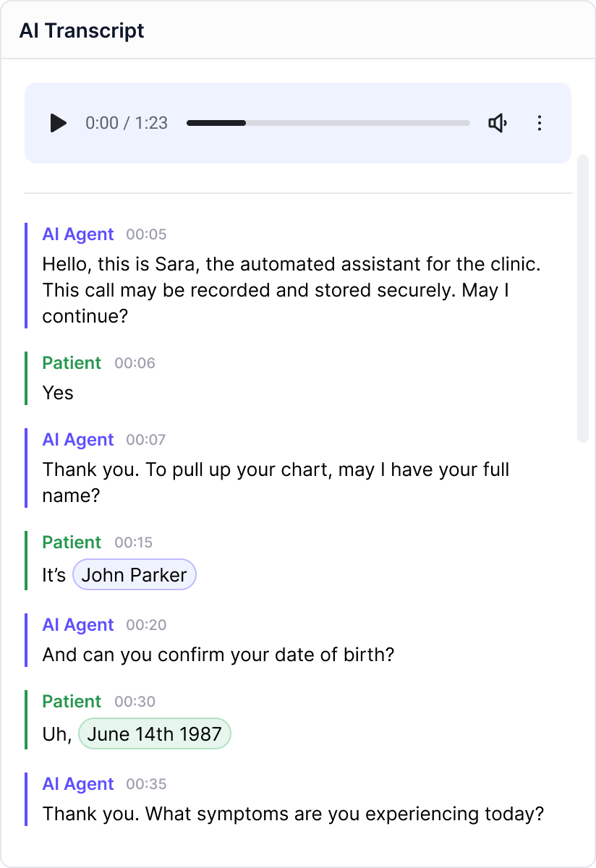
Task: Open the audio player more options menu
Action: click(540, 123)
